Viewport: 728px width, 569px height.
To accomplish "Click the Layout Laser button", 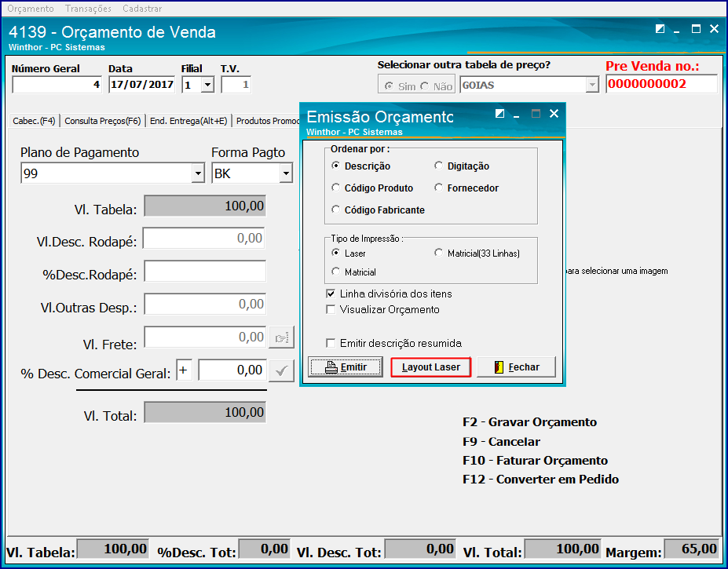I will [x=431, y=367].
